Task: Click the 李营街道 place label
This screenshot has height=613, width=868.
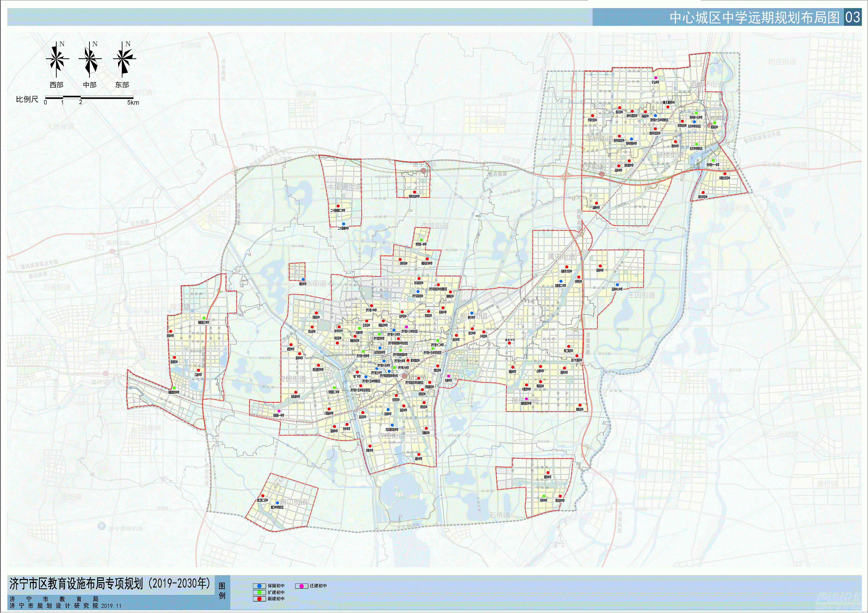Action: point(435,226)
